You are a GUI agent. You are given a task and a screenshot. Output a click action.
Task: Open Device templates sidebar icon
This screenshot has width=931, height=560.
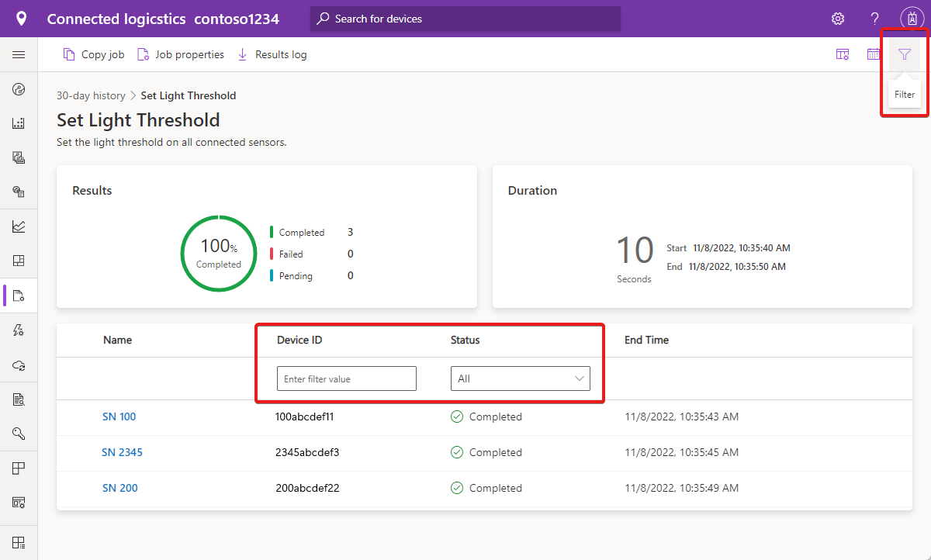coord(19,157)
